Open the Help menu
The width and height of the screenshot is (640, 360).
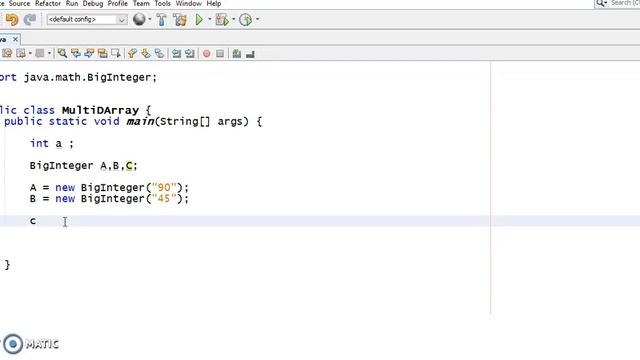tap(213, 3)
